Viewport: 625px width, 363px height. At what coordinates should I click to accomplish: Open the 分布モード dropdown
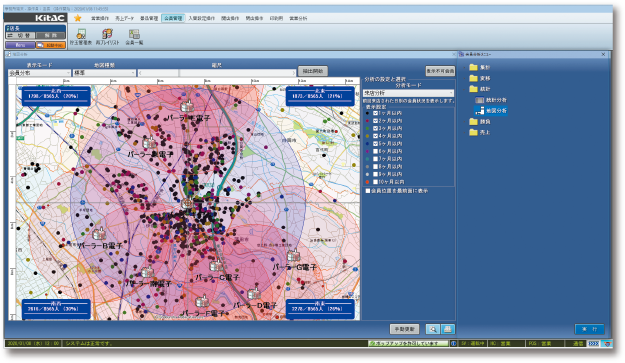coord(408,93)
